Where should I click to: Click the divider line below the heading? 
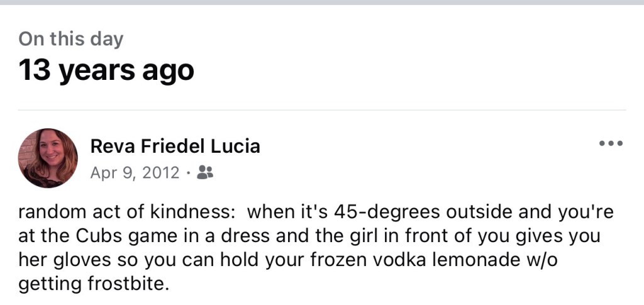click(x=322, y=110)
